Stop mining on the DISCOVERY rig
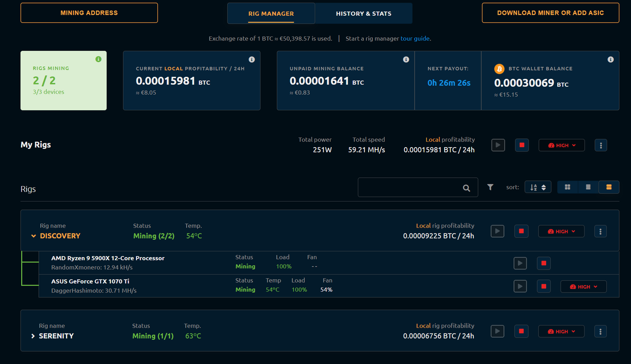 tap(521, 231)
